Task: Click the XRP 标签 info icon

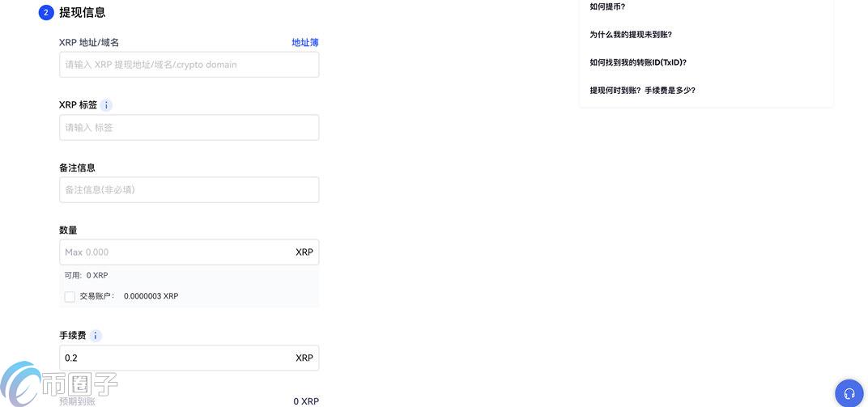Action: tap(106, 105)
